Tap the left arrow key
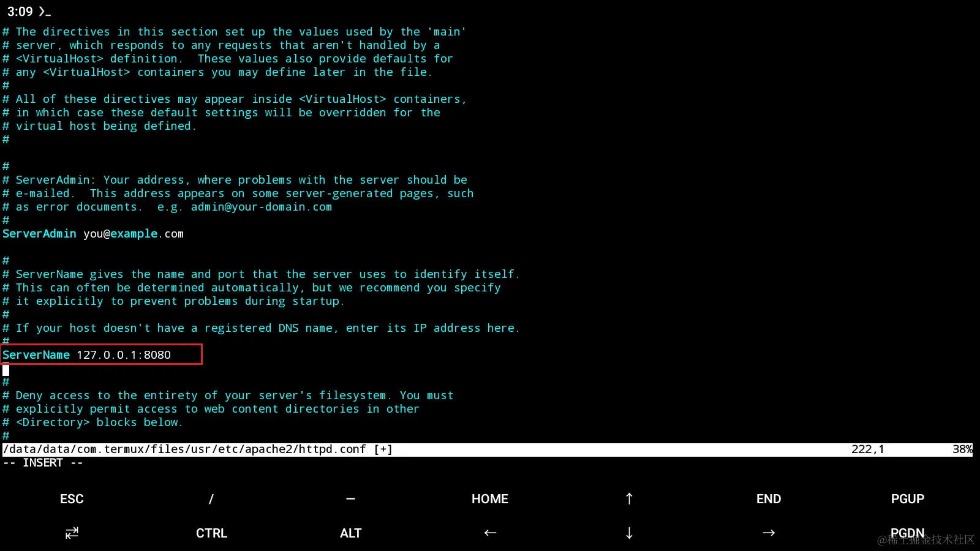The height and width of the screenshot is (551, 980). pyautogui.click(x=490, y=533)
